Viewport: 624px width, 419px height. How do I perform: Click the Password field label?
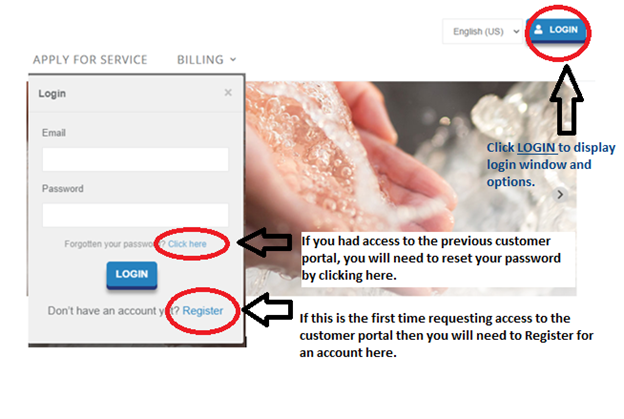(62, 189)
